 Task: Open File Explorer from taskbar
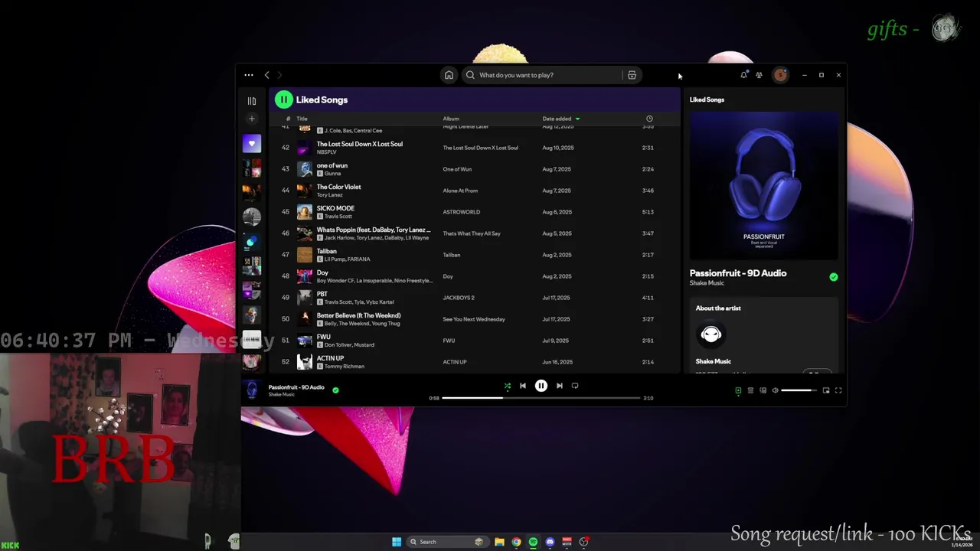pos(499,542)
